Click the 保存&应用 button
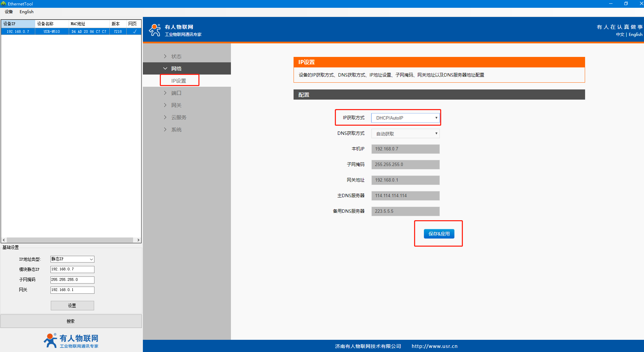Image resolution: width=644 pixels, height=352 pixels. 439,234
